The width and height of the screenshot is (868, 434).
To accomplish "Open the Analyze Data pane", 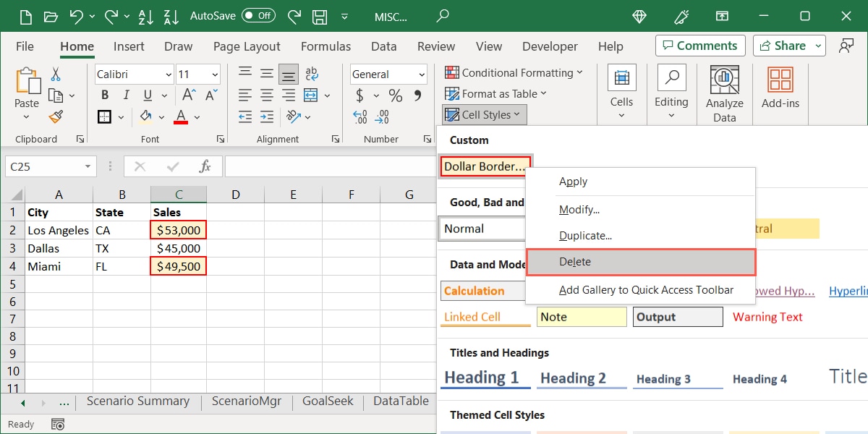I will click(724, 93).
